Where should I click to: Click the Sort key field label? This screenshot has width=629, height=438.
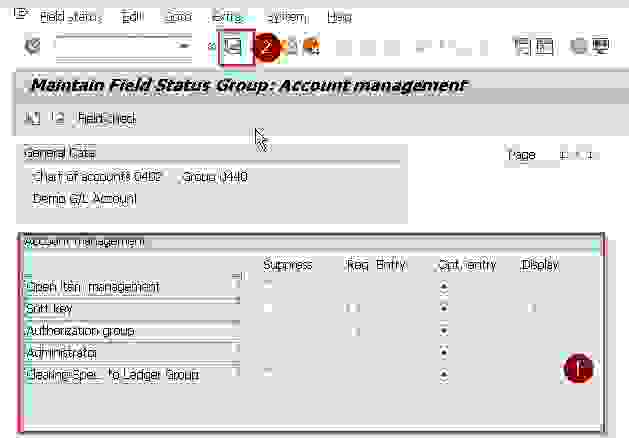pos(49,308)
